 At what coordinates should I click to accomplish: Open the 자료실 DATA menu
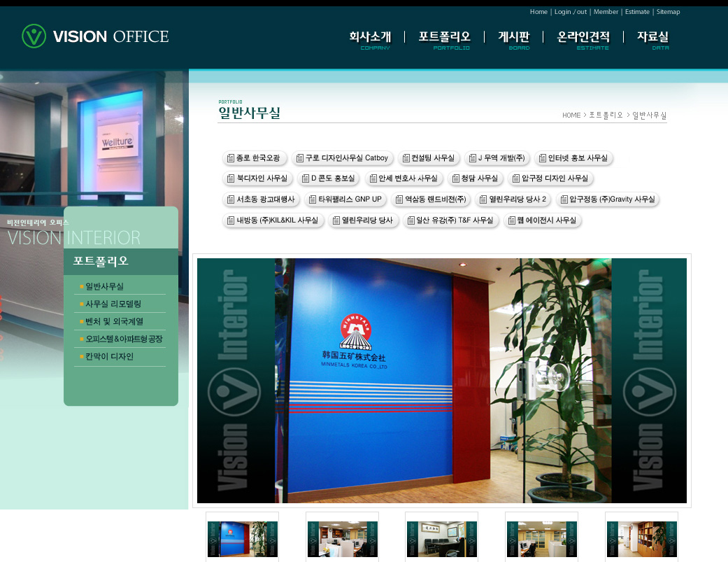[x=652, y=40]
